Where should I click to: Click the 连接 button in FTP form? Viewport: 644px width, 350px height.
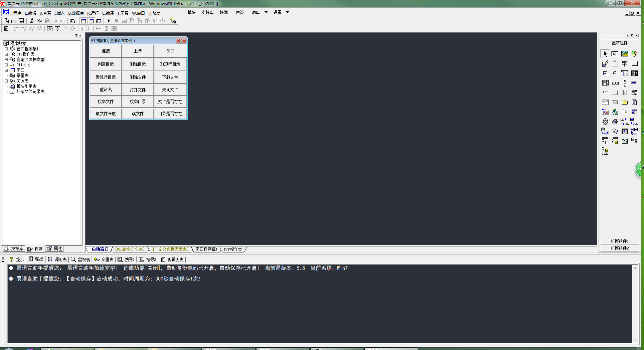tap(106, 51)
